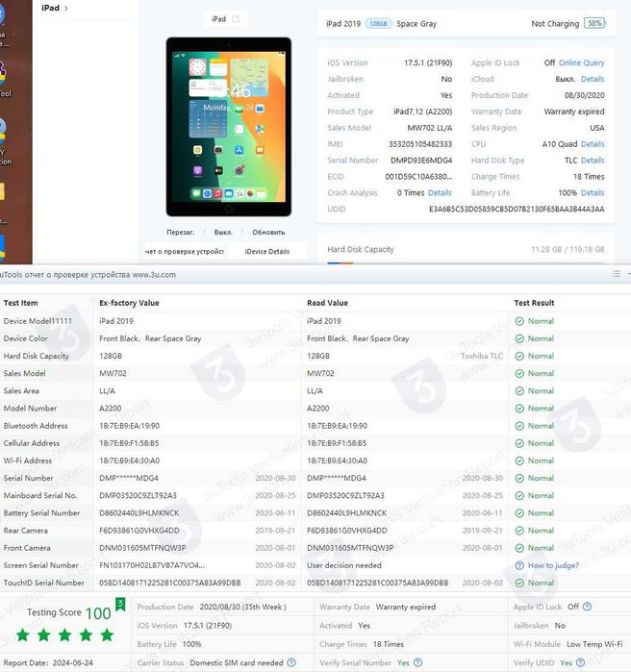
Task: Click the green 3uTools badge by Testing Score
Action: coord(120,605)
